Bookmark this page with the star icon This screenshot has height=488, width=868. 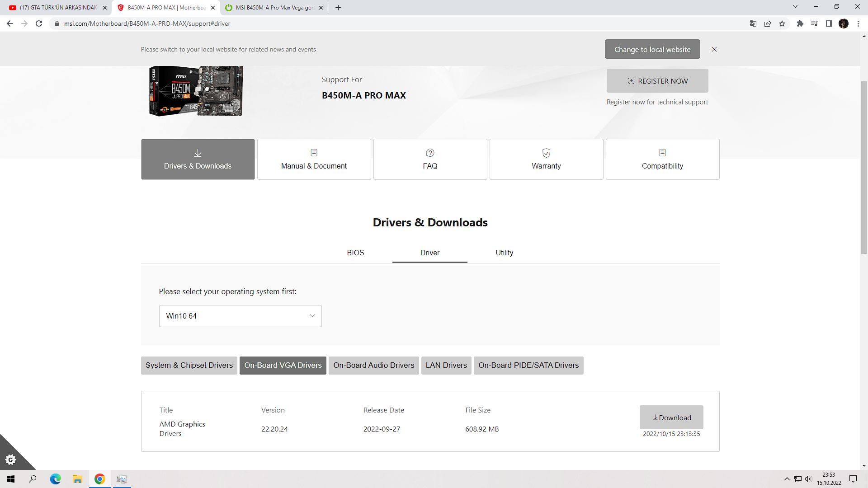tap(782, 23)
